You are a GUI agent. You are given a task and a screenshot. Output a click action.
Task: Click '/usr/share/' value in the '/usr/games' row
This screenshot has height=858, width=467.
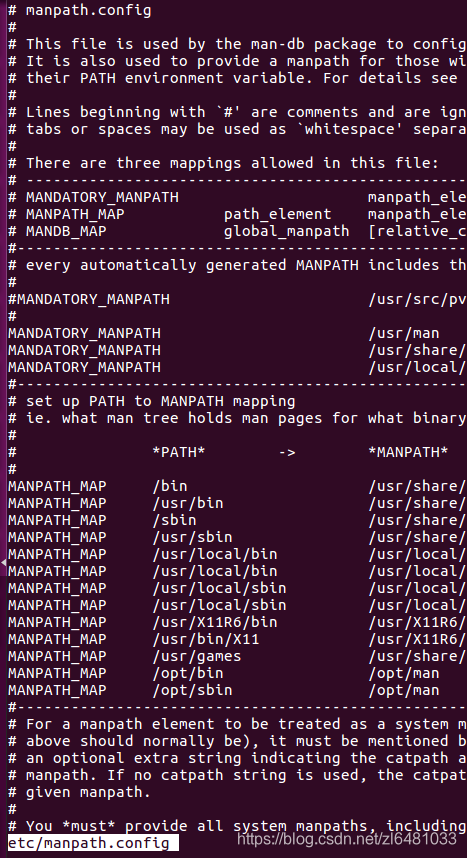[418, 656]
